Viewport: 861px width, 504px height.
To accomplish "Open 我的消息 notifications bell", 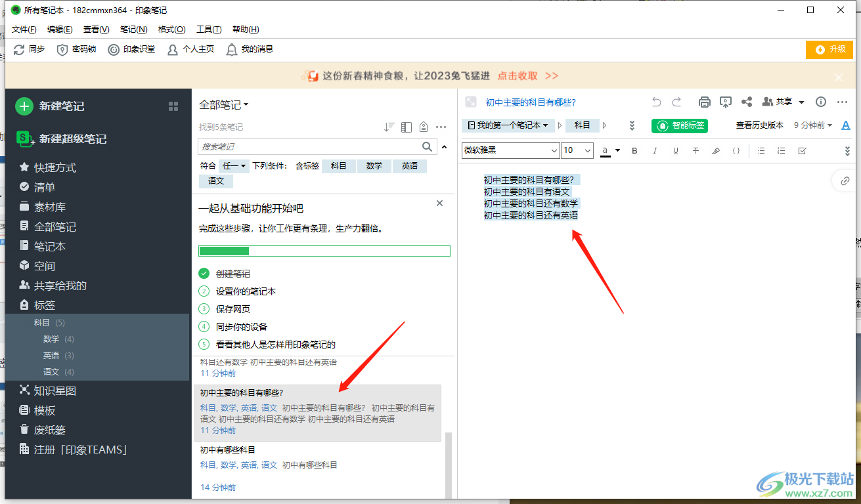I will tap(250, 49).
